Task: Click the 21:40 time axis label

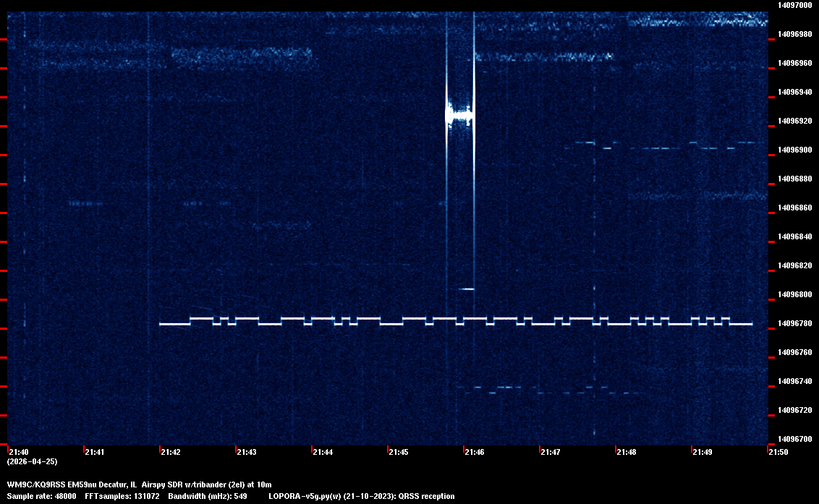Action: [x=19, y=452]
